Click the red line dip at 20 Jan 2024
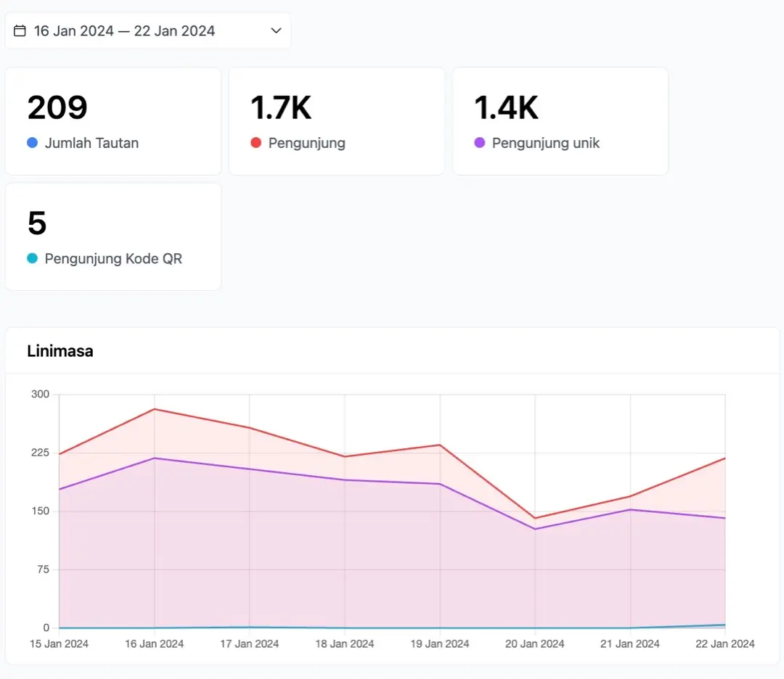Screen dimensions: 784x679 (x=535, y=518)
